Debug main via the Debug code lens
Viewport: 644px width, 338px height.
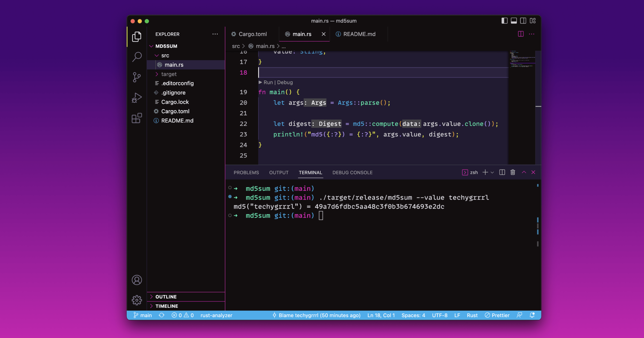pyautogui.click(x=285, y=82)
